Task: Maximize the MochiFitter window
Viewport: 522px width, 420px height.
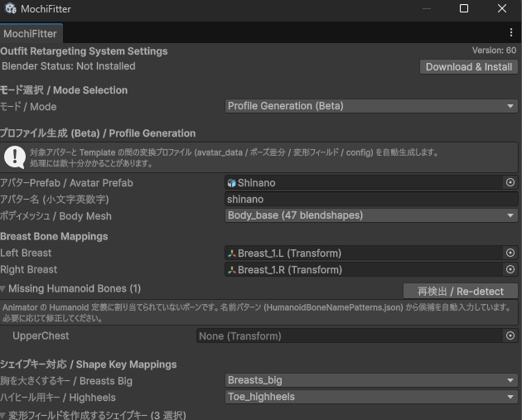Action: click(x=464, y=8)
